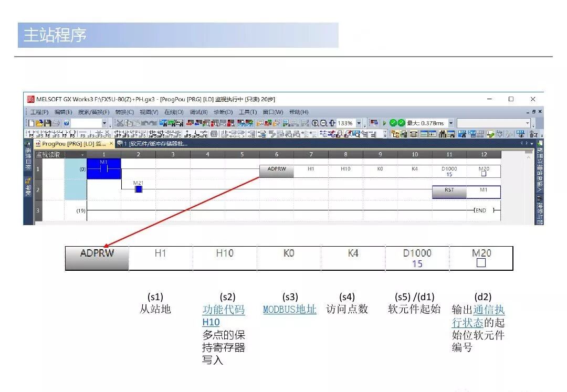
Task: Open the dropdown beside the help icon
Action: click(104, 123)
